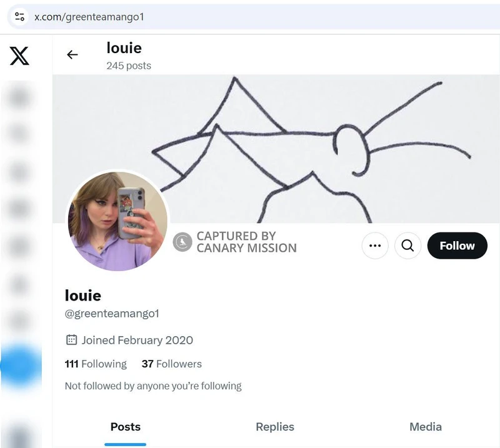Click "Not followed by anyone you're following"
This screenshot has width=500, height=448.
click(153, 386)
